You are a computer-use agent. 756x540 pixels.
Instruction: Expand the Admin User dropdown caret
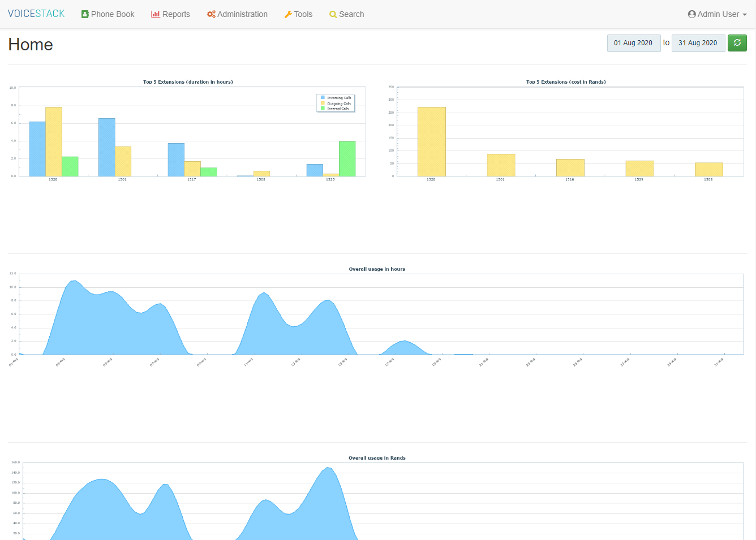pos(745,15)
